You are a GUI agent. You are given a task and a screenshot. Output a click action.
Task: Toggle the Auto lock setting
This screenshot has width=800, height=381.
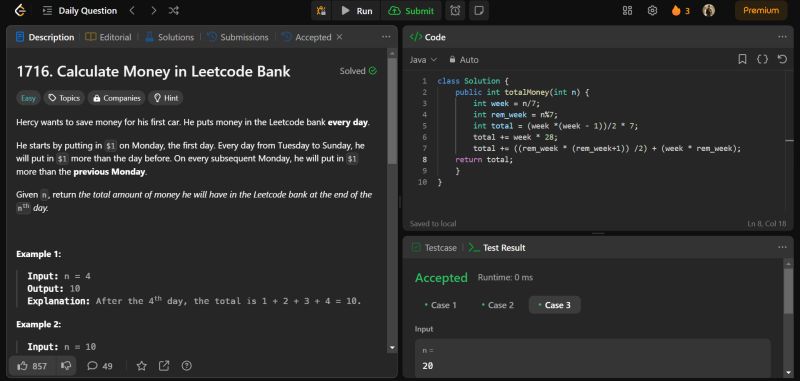click(464, 60)
